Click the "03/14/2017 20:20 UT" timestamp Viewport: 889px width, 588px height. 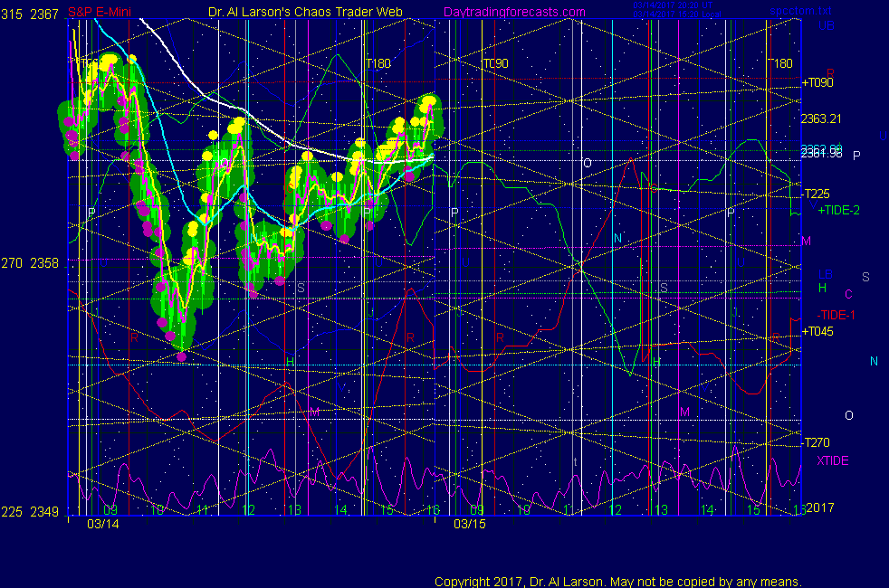coord(673,5)
